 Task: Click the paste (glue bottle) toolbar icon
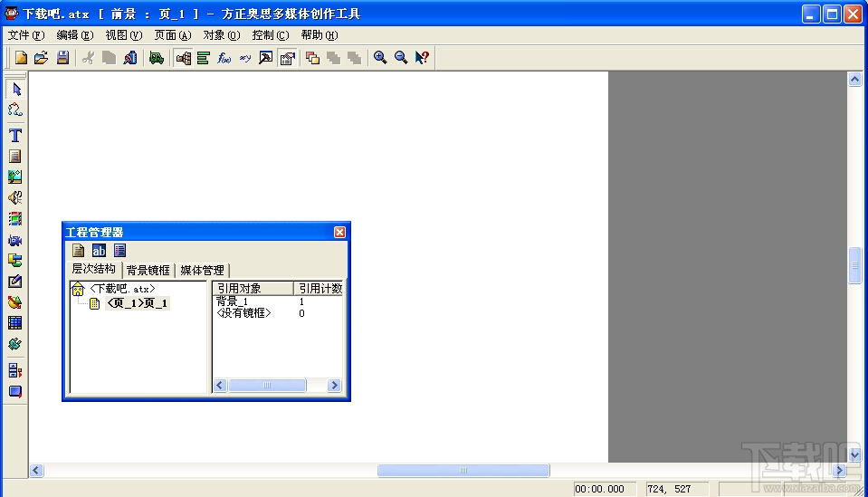[x=130, y=58]
